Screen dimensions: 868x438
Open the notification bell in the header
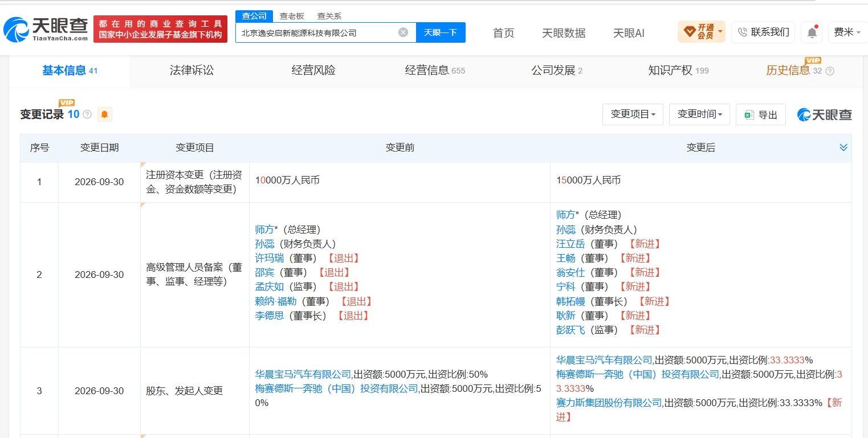tap(812, 32)
